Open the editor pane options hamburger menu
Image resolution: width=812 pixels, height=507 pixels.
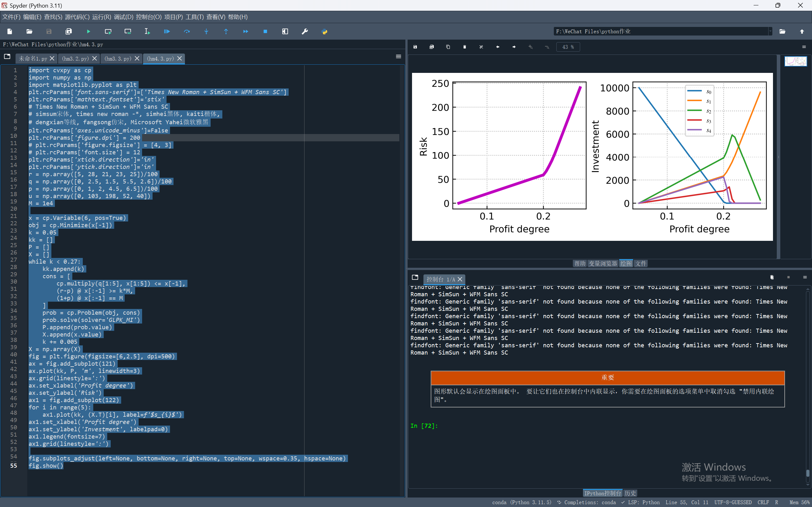[398, 57]
